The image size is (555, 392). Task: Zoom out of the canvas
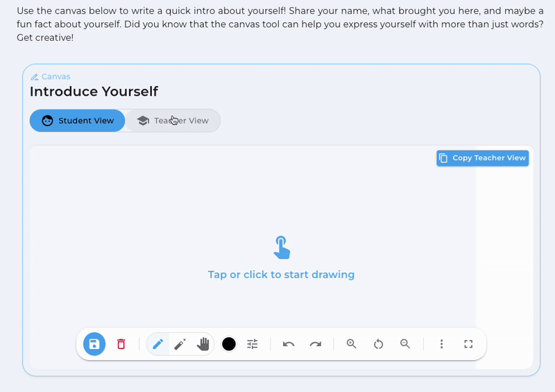point(405,344)
